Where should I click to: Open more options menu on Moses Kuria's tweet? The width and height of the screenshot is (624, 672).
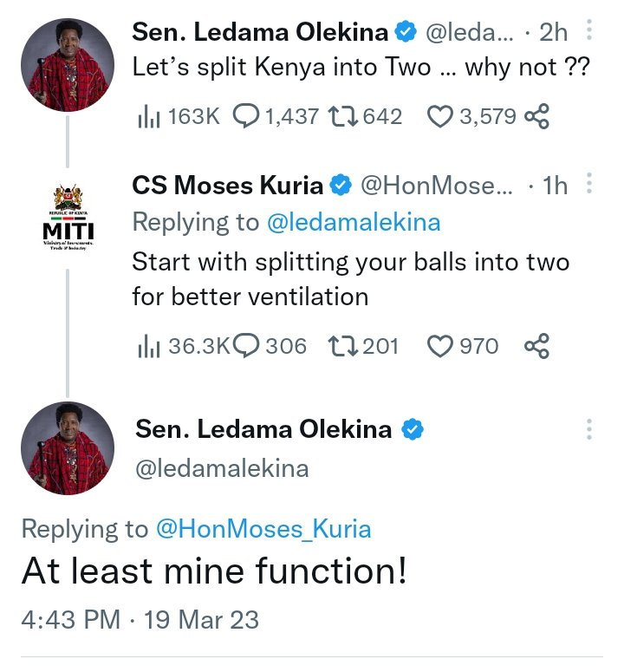click(x=589, y=185)
